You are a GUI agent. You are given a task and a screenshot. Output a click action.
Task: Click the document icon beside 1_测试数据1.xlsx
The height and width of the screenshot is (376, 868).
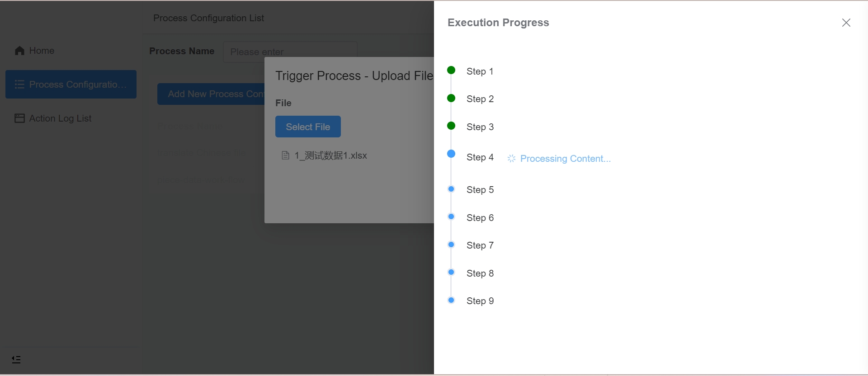(285, 155)
